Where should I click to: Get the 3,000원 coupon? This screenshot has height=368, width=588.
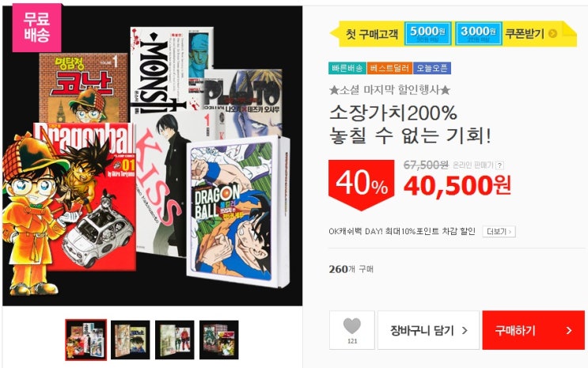click(479, 34)
